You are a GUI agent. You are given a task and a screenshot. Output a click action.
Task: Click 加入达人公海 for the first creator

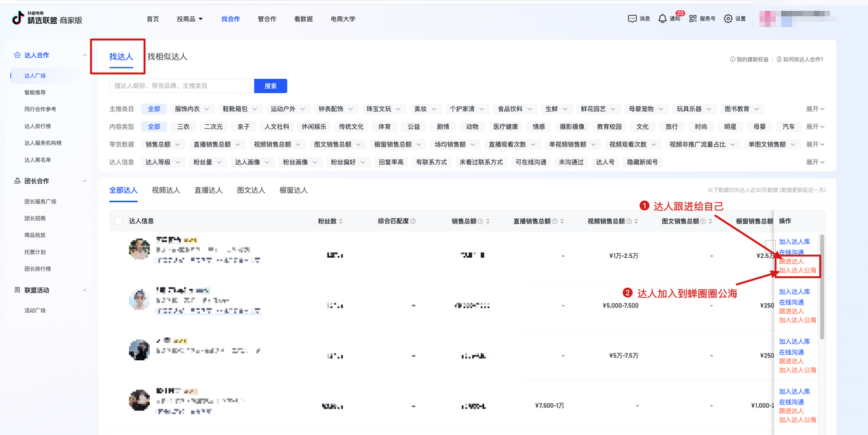tap(797, 270)
